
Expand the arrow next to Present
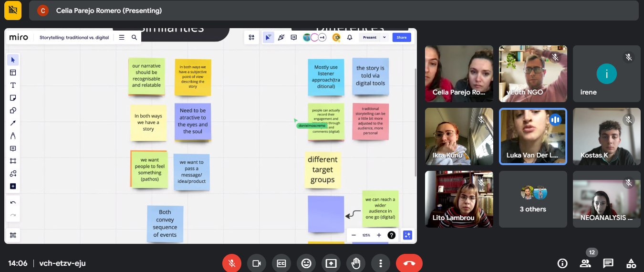point(384,37)
